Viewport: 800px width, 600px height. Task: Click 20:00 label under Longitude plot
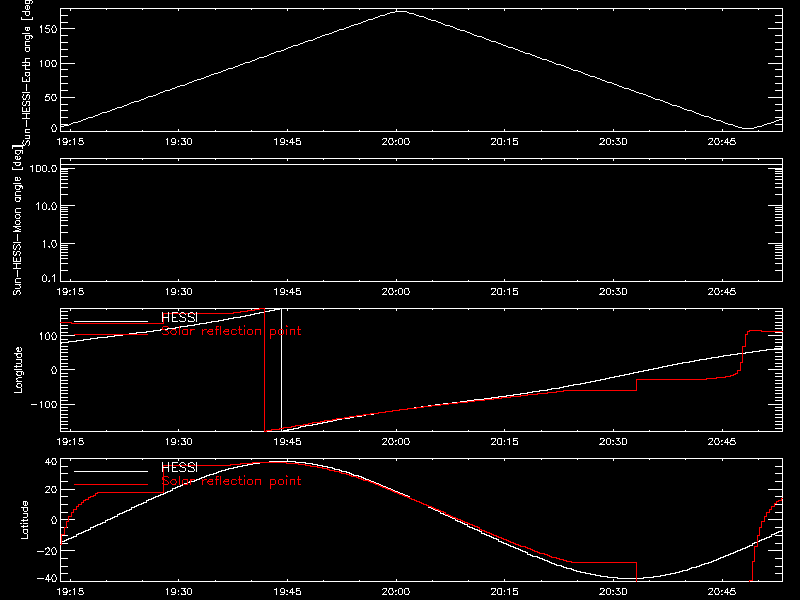395,442
